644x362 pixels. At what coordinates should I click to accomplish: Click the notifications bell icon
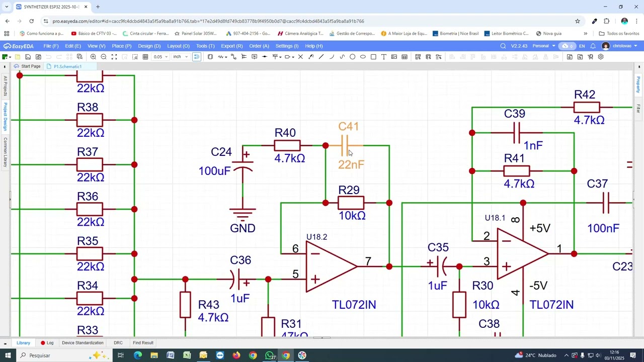pyautogui.click(x=593, y=46)
